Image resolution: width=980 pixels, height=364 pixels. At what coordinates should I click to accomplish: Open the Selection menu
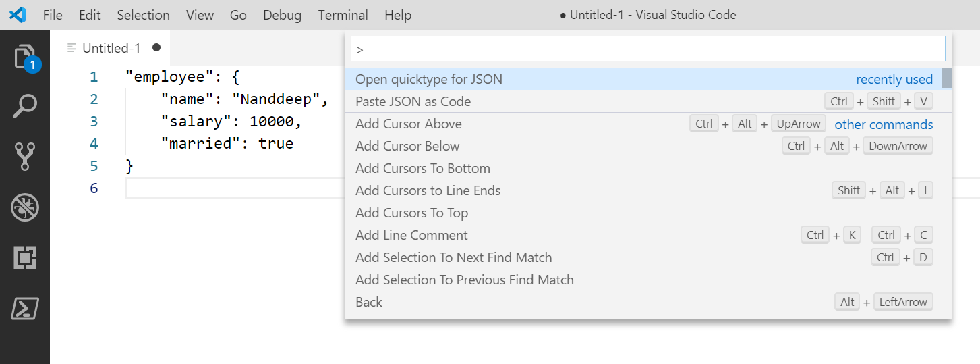pos(143,15)
